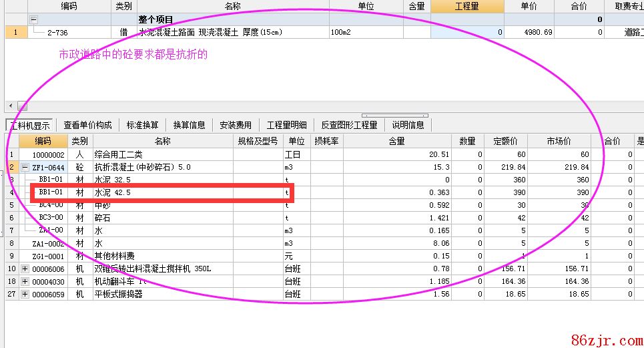Open the 工程量明细 tab
Screen dimensions: 644x348
[x=286, y=125]
